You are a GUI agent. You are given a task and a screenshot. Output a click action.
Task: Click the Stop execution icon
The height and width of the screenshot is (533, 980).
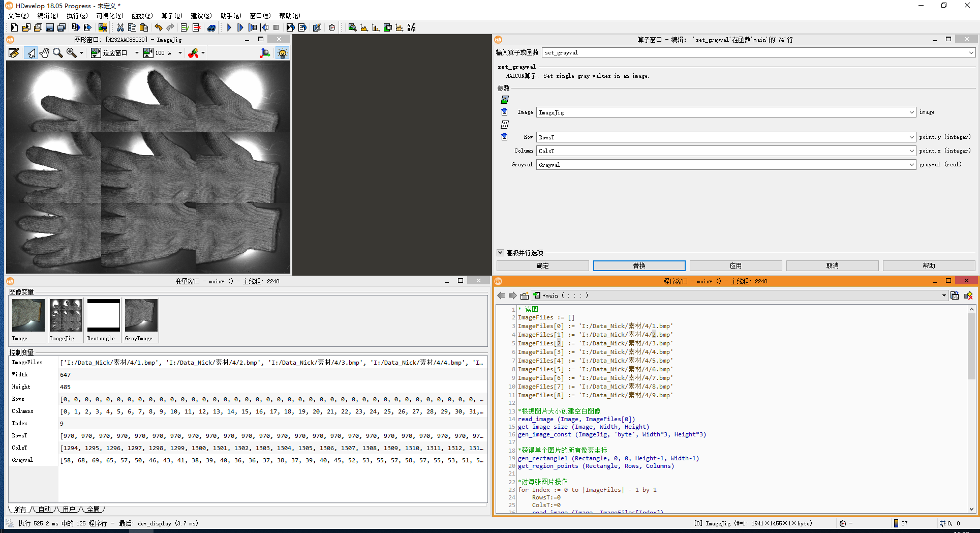(x=277, y=27)
